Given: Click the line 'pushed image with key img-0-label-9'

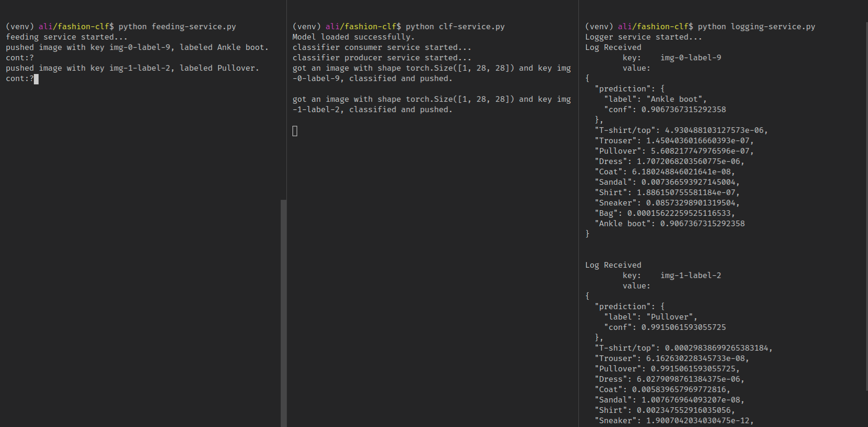Looking at the screenshot, I should coord(137,47).
